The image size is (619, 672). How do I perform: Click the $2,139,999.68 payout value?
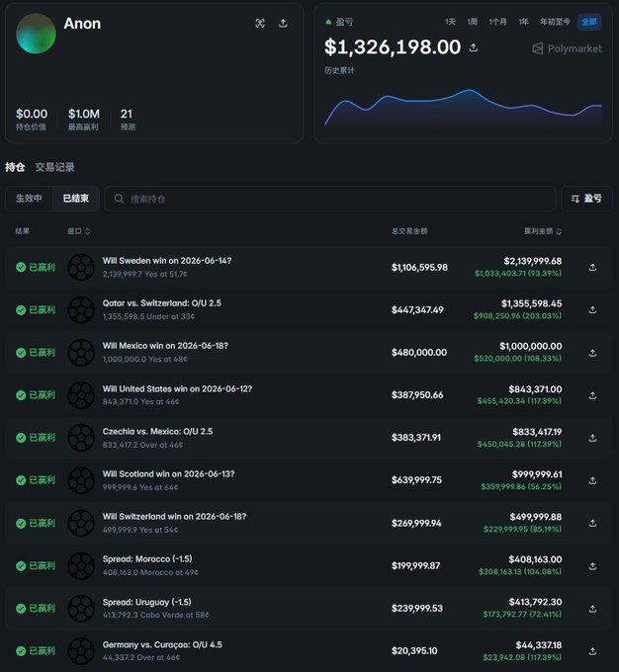click(533, 261)
